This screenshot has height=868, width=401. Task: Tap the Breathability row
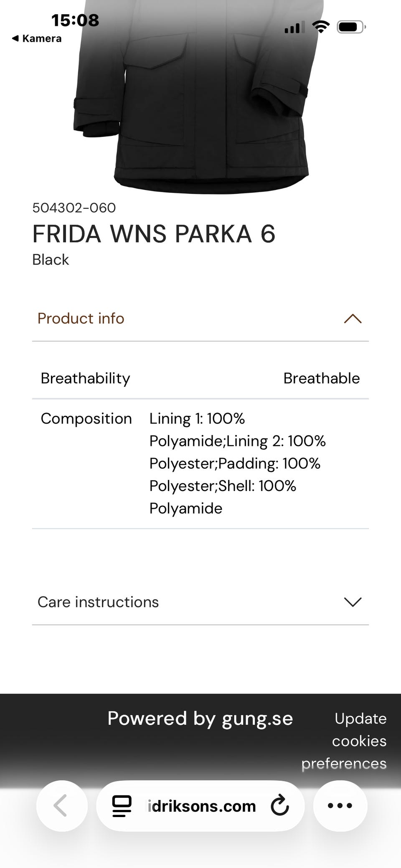coord(200,378)
